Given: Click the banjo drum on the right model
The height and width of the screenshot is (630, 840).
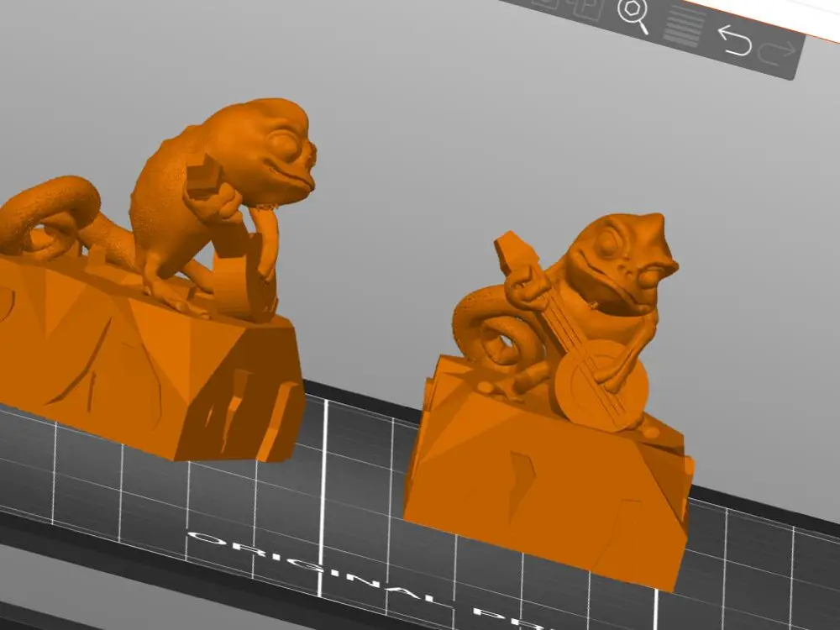Looking at the screenshot, I should [601, 384].
